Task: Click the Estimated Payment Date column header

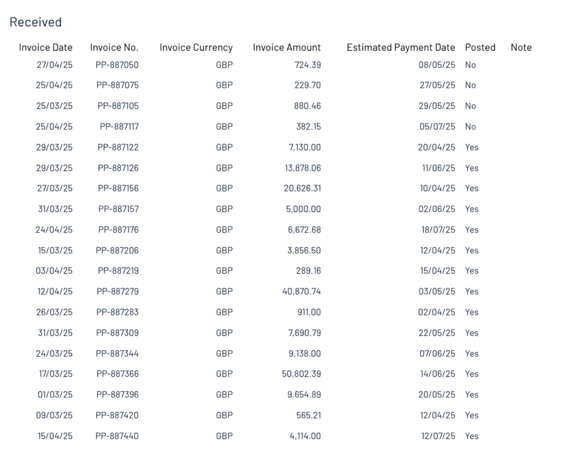Action: tap(401, 48)
